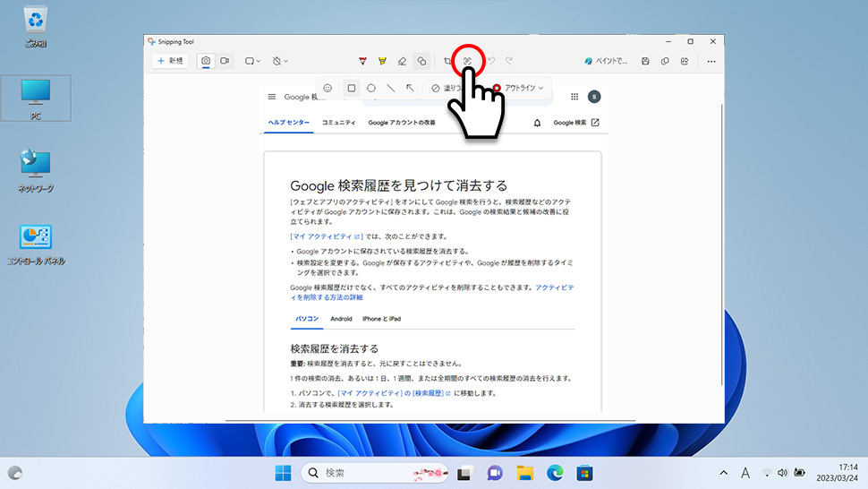Activate the text actions tool
The image size is (868, 489).
point(468,61)
